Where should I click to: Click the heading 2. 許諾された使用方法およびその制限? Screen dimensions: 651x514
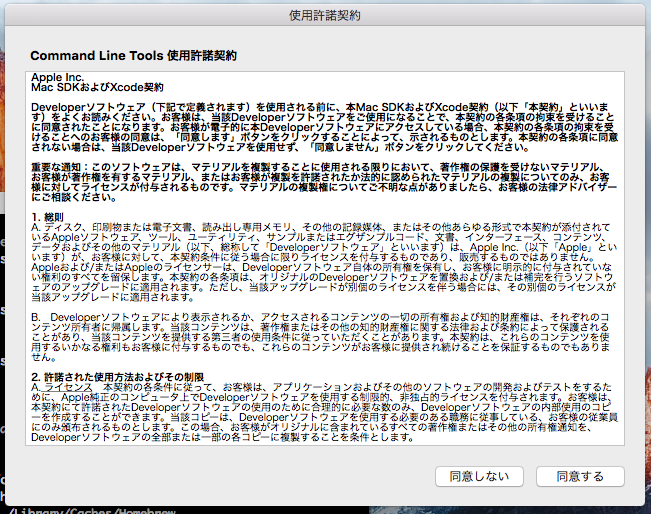117,377
